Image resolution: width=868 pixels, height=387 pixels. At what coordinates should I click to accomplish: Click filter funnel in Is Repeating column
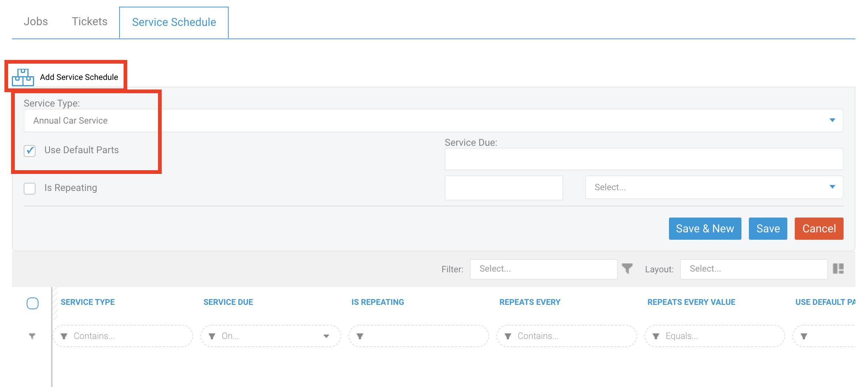360,336
